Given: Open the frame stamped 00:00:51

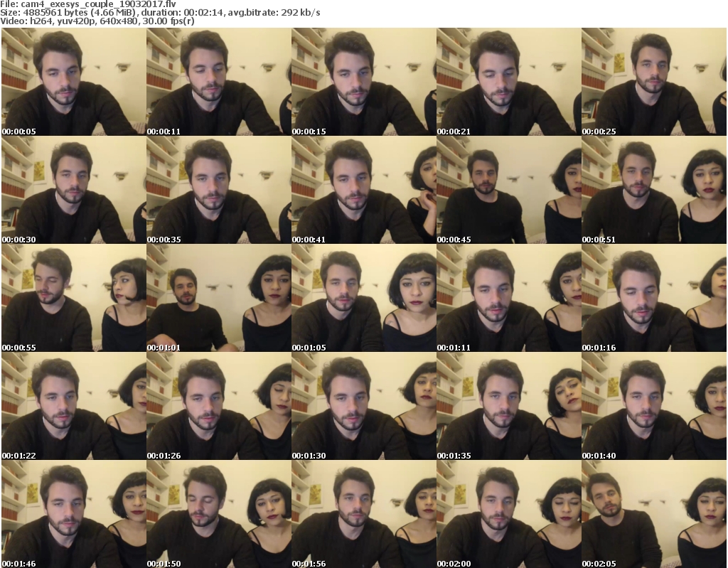Looking at the screenshot, I should tap(654, 190).
